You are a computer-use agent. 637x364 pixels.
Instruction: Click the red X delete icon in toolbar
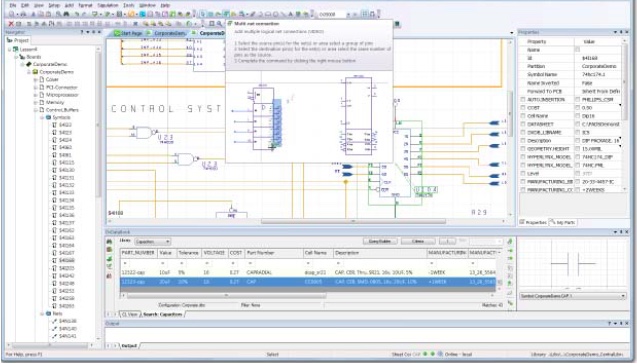pyautogui.click(x=11, y=24)
